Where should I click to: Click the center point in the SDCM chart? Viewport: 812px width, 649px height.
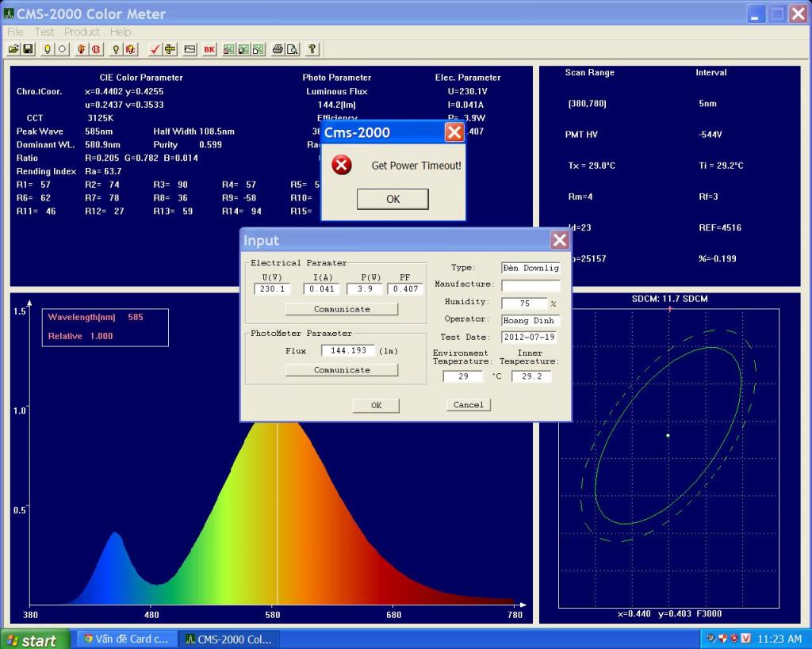click(668, 435)
